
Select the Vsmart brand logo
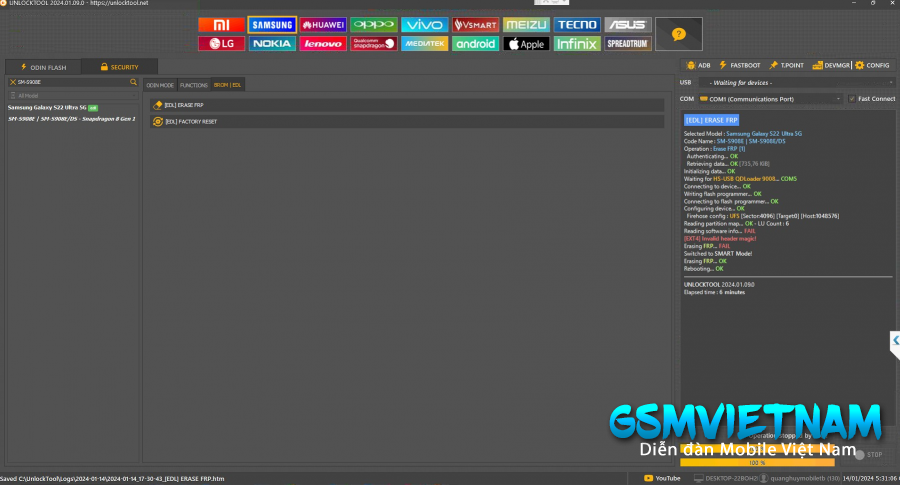click(x=475, y=25)
